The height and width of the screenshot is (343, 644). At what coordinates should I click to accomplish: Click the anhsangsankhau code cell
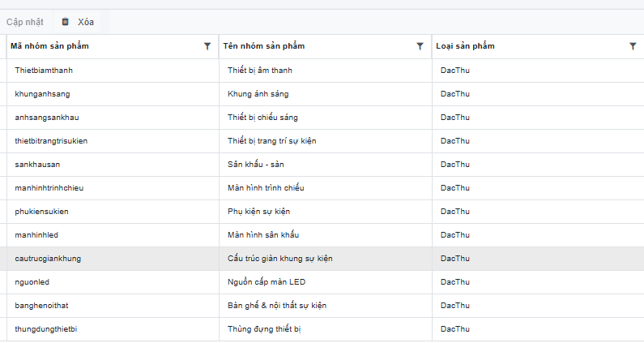pyautogui.click(x=47, y=118)
